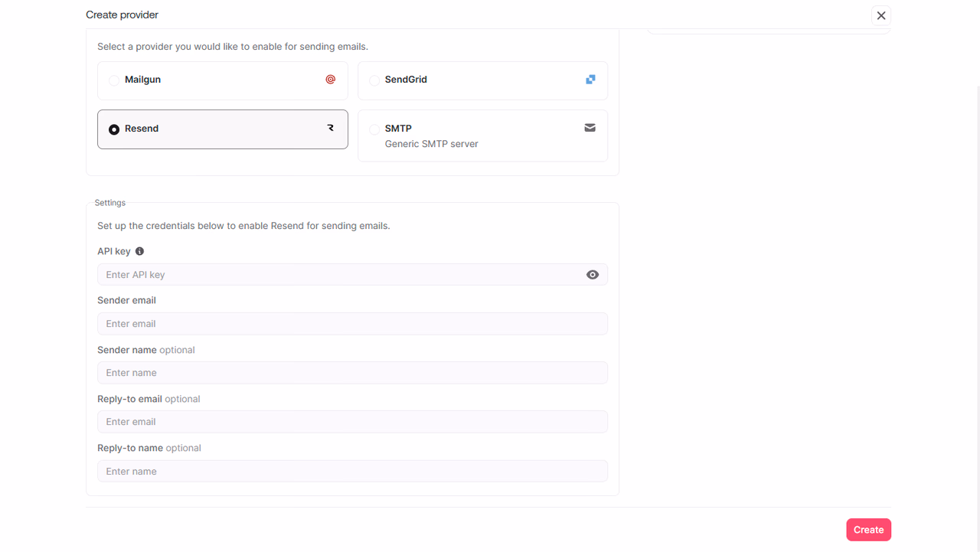Screen dimensions: 980x552
Task: Click the Mailgun logo icon
Action: pyautogui.click(x=331, y=80)
